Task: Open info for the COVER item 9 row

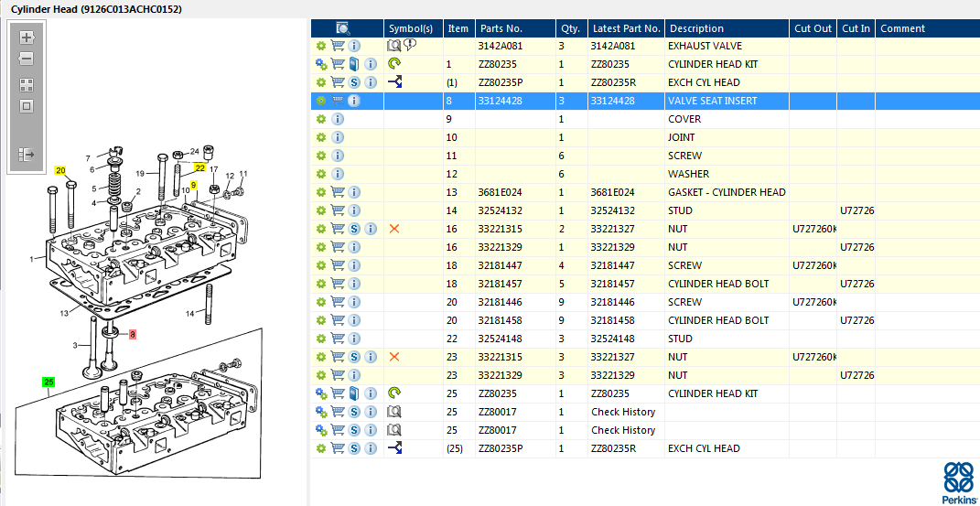Action: point(337,119)
